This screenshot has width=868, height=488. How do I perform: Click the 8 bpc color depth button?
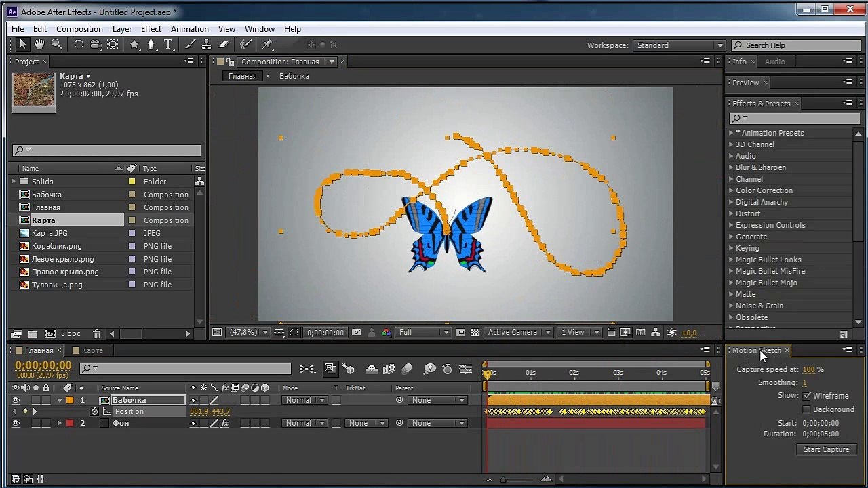[71, 334]
